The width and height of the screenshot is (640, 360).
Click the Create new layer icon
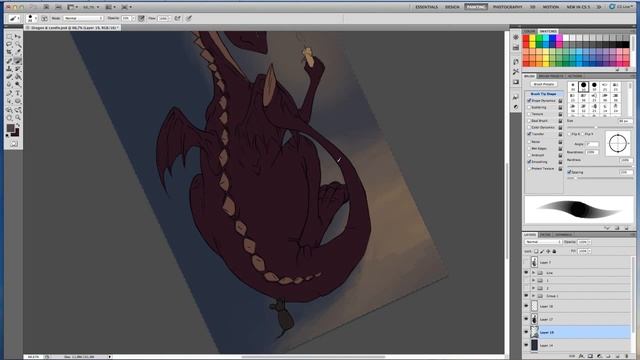(x=618, y=356)
